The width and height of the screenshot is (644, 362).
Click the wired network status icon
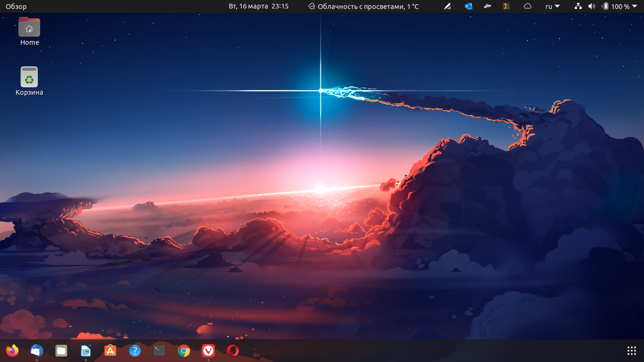pyautogui.click(x=578, y=6)
